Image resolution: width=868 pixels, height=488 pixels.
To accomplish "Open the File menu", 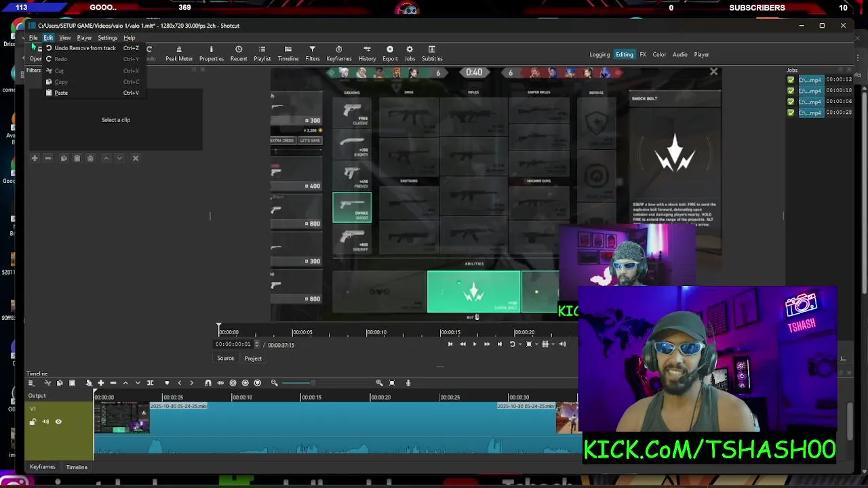I will click(x=33, y=38).
